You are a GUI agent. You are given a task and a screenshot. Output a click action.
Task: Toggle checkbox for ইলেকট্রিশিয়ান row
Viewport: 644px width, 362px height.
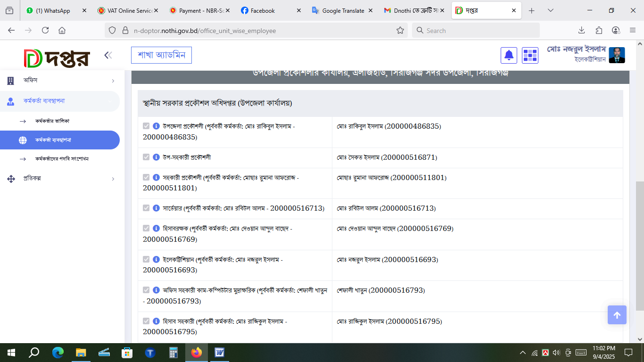[146, 259]
